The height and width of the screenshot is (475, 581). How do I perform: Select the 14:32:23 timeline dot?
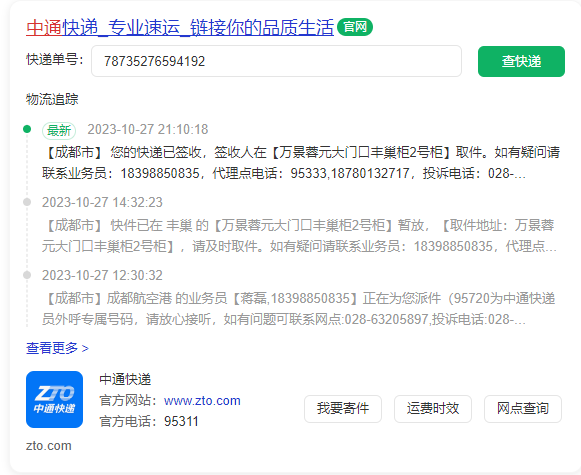pyautogui.click(x=27, y=202)
